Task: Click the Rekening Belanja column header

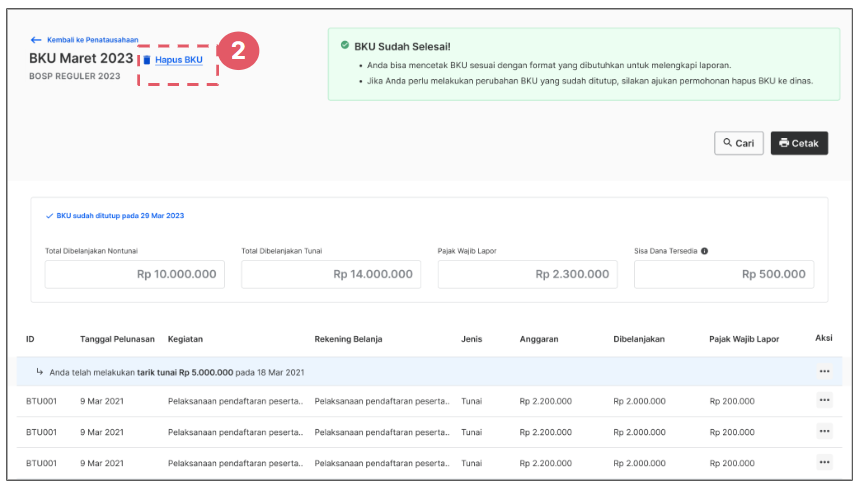Action: (348, 339)
